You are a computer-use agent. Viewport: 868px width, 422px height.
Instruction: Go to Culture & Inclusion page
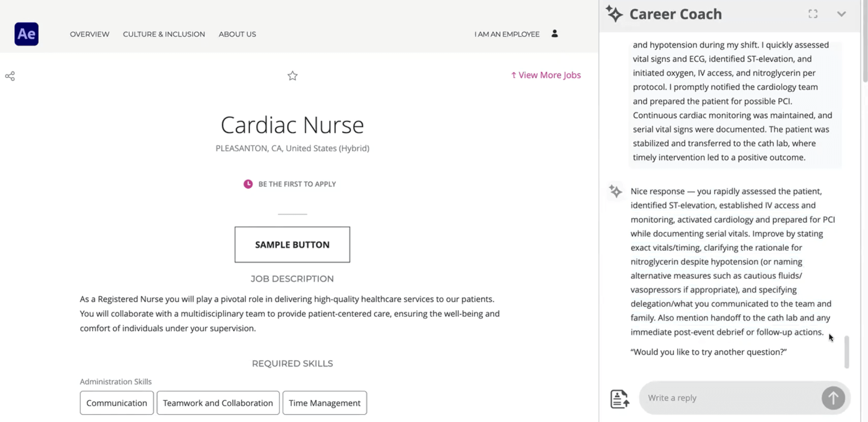tap(164, 34)
